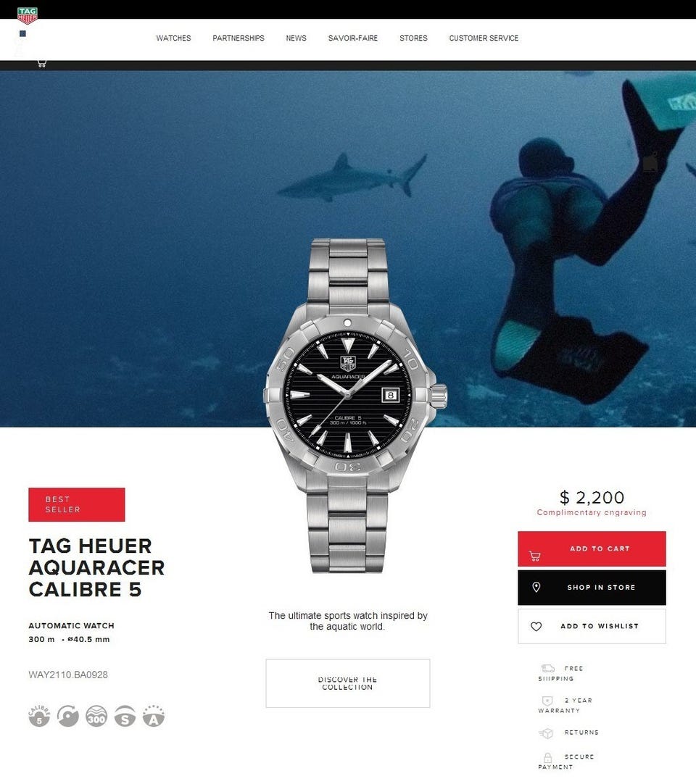This screenshot has width=696, height=784.
Task: Open the shopping cart icon in header
Action: 42,63
